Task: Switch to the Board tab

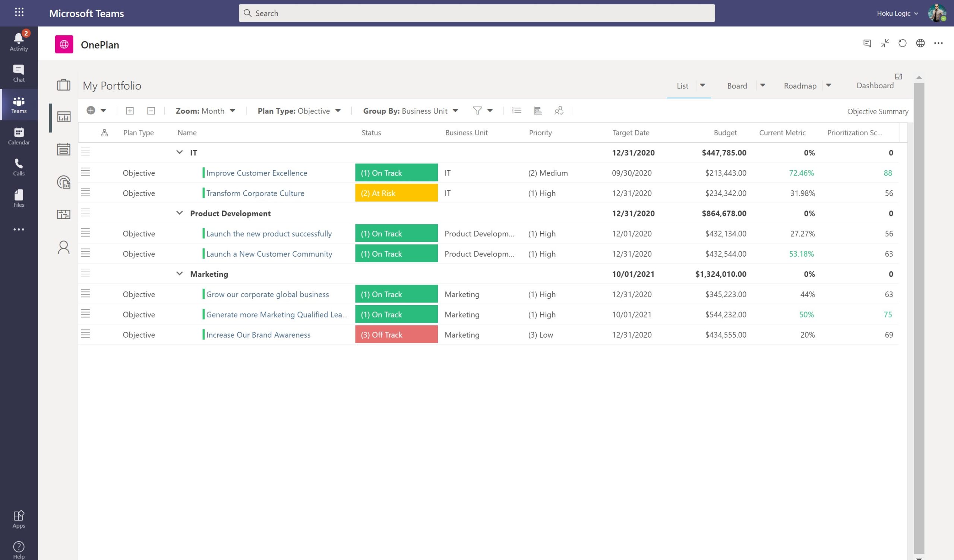Action: pos(737,86)
